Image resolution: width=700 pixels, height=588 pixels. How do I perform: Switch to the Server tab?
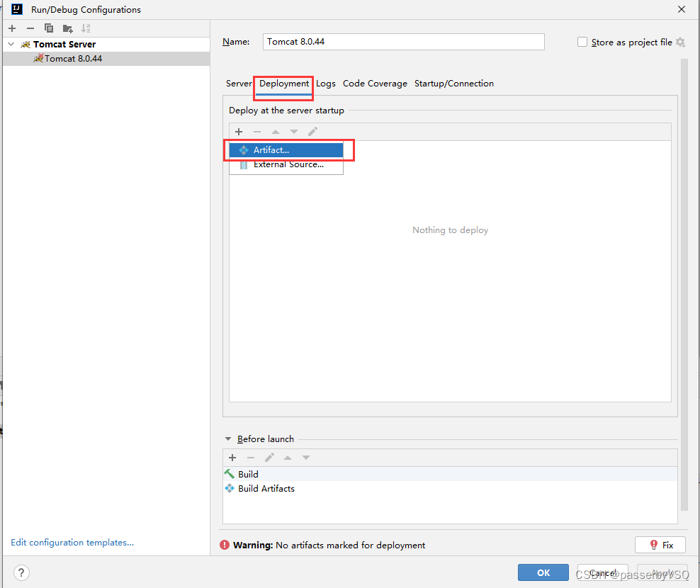tap(239, 84)
